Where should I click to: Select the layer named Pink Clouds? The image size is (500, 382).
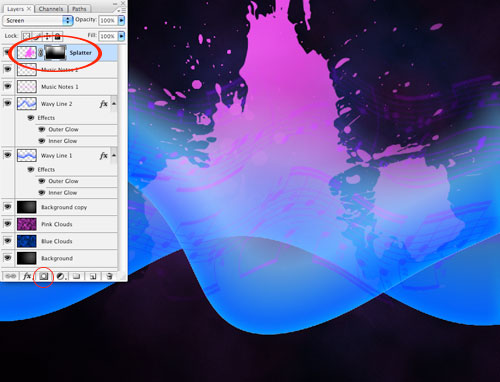57,224
